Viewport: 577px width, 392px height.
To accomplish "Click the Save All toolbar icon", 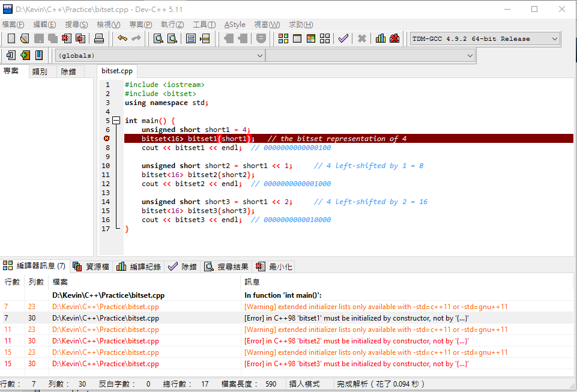I will [x=53, y=38].
